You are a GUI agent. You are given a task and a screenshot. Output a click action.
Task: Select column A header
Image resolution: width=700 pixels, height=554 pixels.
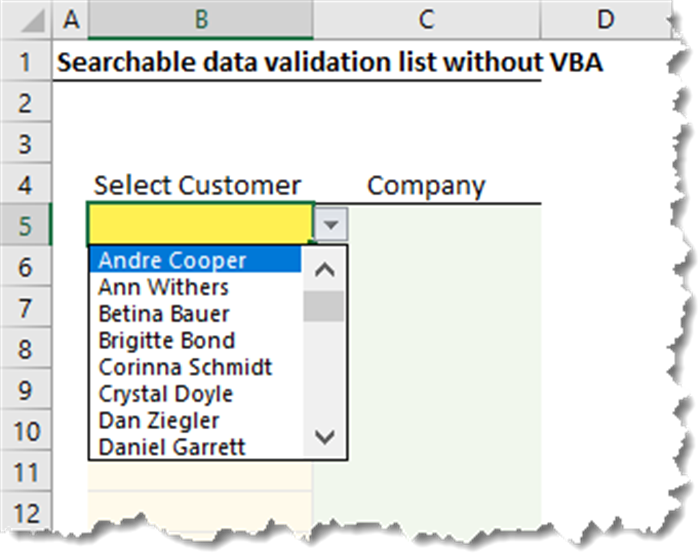[70, 18]
